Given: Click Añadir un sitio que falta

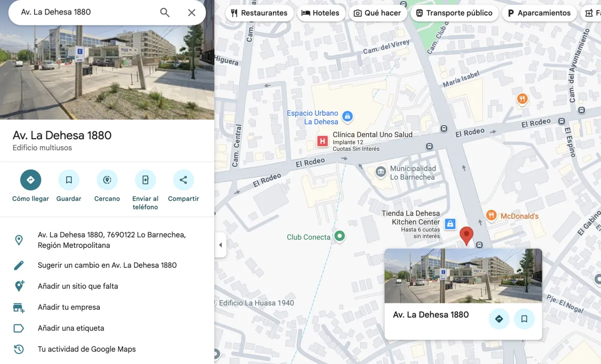Looking at the screenshot, I should point(78,286).
